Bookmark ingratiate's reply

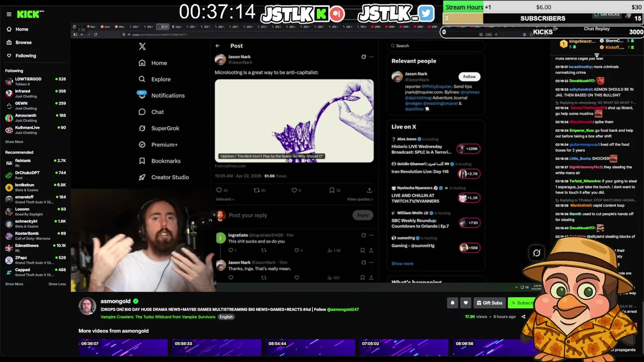pos(362,250)
